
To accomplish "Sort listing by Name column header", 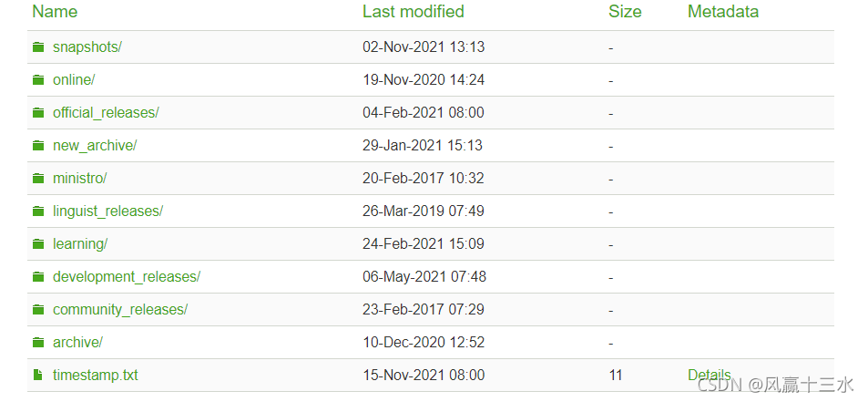I will (55, 12).
